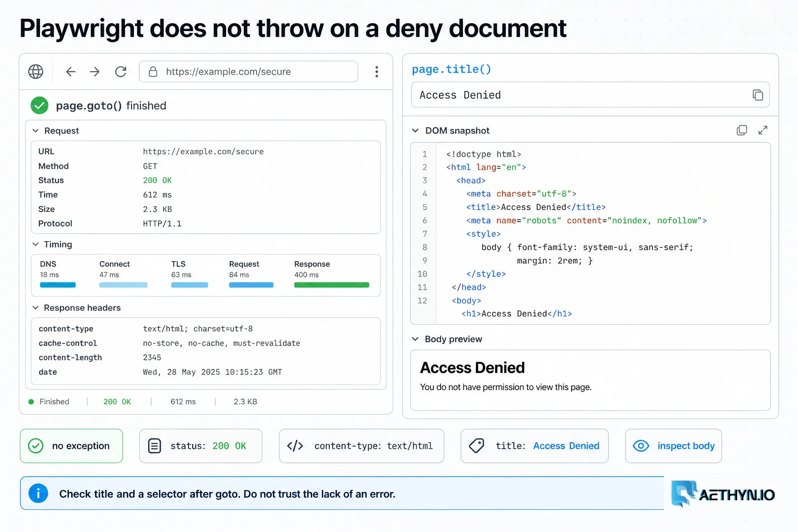Click the globe icon in browser toolbar
Screen dimensions: 798x532
(x=36, y=72)
